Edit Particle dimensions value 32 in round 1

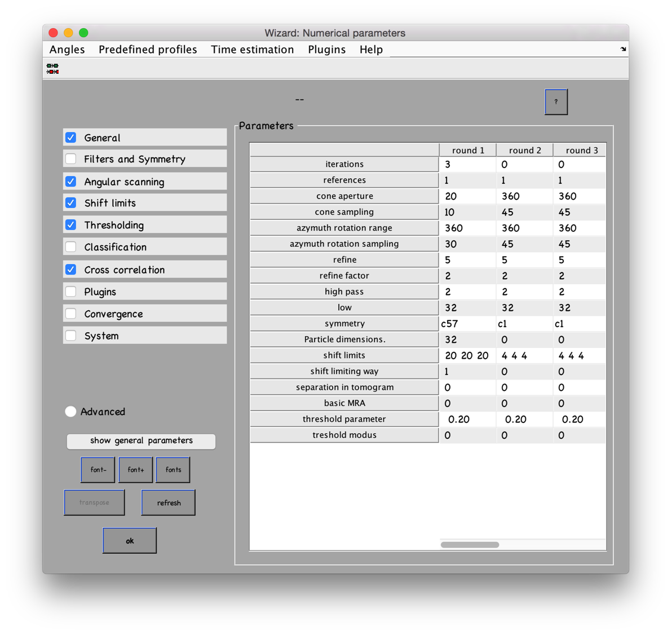click(467, 339)
